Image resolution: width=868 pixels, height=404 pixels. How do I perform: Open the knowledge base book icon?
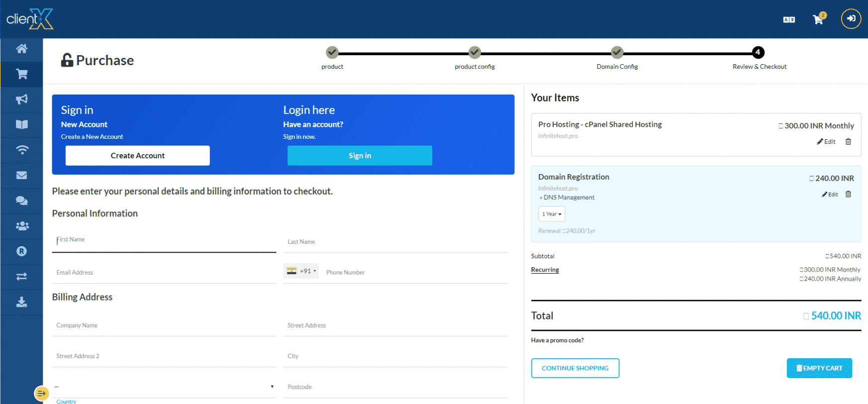coord(21,124)
